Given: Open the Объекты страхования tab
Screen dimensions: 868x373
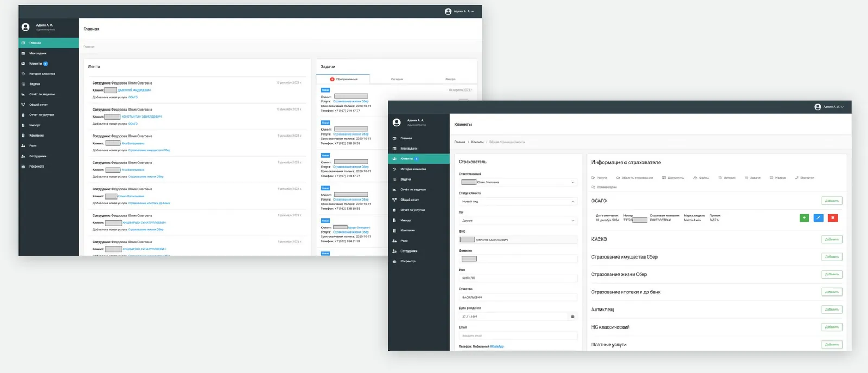Looking at the screenshot, I should click(x=634, y=178).
